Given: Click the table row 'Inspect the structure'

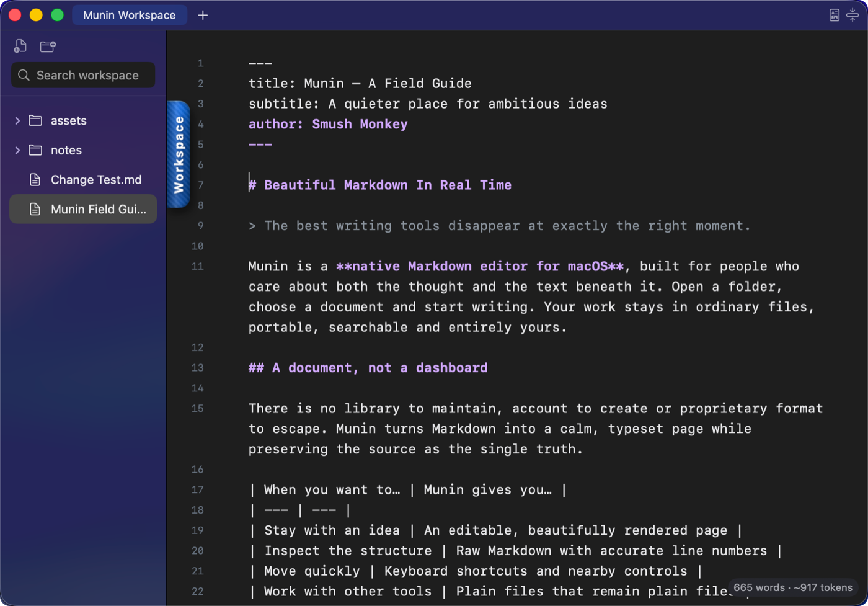Looking at the screenshot, I should click(x=516, y=551).
